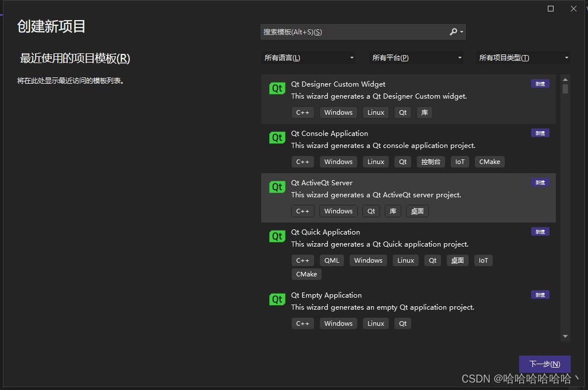Open the 所有项目类型 project type dropdown
This screenshot has height=390, width=588.
(x=523, y=58)
